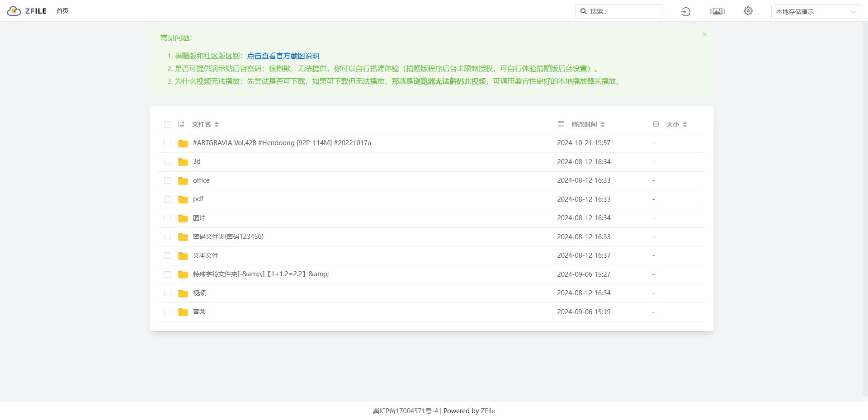Open the 视频 folder name
The height and width of the screenshot is (420, 868).
pos(199,293)
